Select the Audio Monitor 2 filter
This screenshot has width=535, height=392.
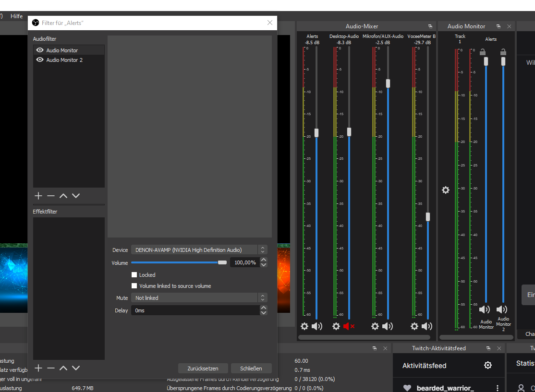(64, 60)
